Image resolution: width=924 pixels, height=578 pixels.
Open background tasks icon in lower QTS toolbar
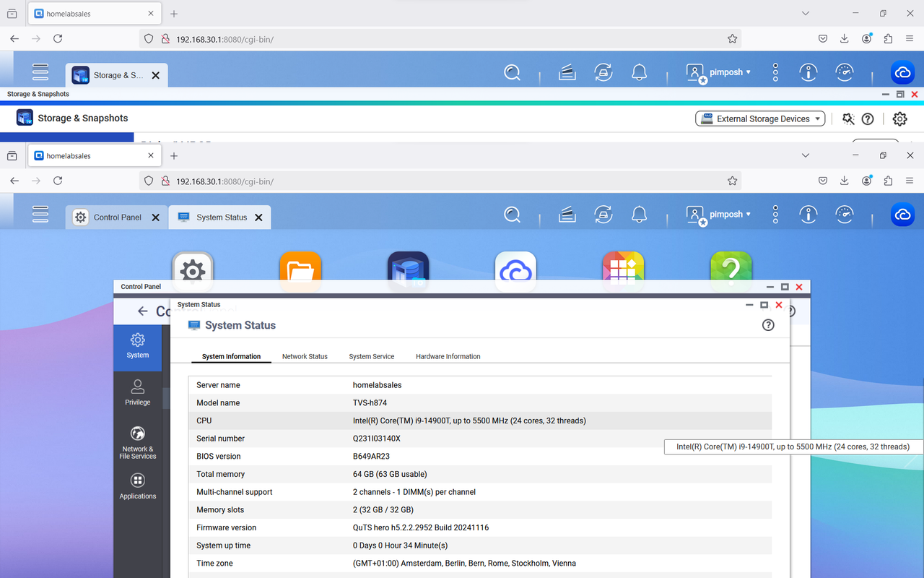pos(567,215)
